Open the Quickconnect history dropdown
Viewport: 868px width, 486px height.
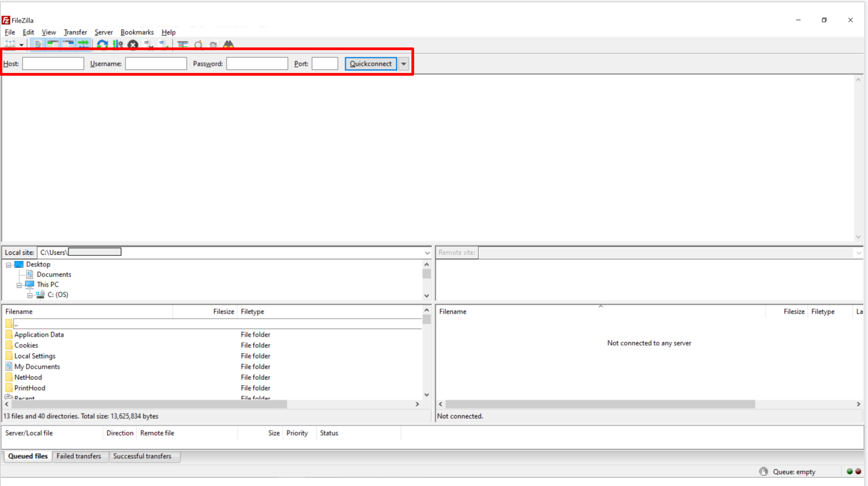tap(404, 64)
